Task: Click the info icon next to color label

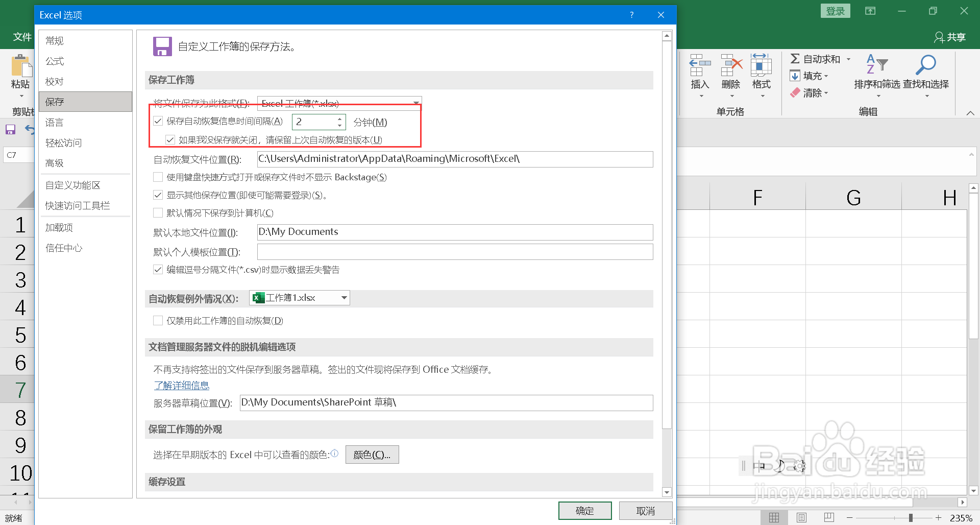Action: tap(335, 453)
